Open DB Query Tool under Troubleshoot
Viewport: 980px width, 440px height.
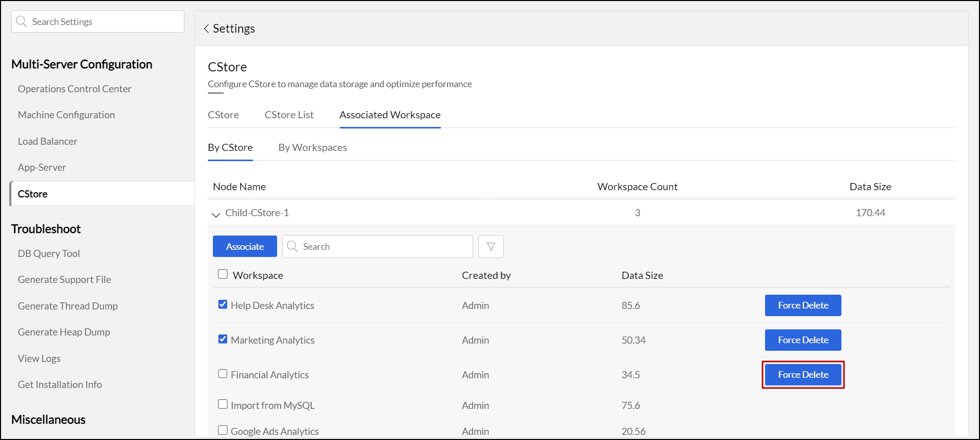tap(49, 253)
